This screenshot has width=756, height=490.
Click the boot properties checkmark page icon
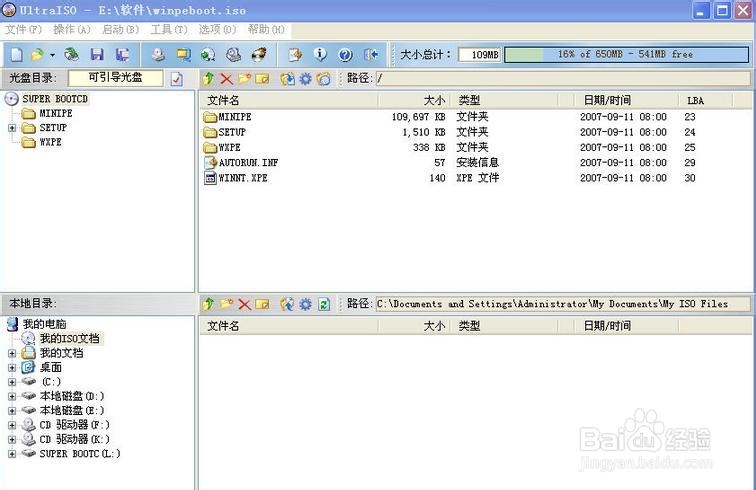click(x=177, y=79)
